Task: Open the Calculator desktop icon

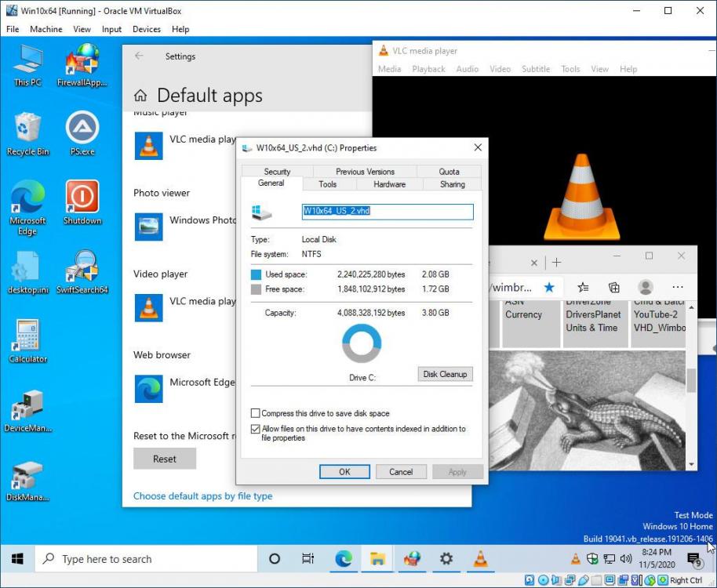Action: [x=27, y=340]
